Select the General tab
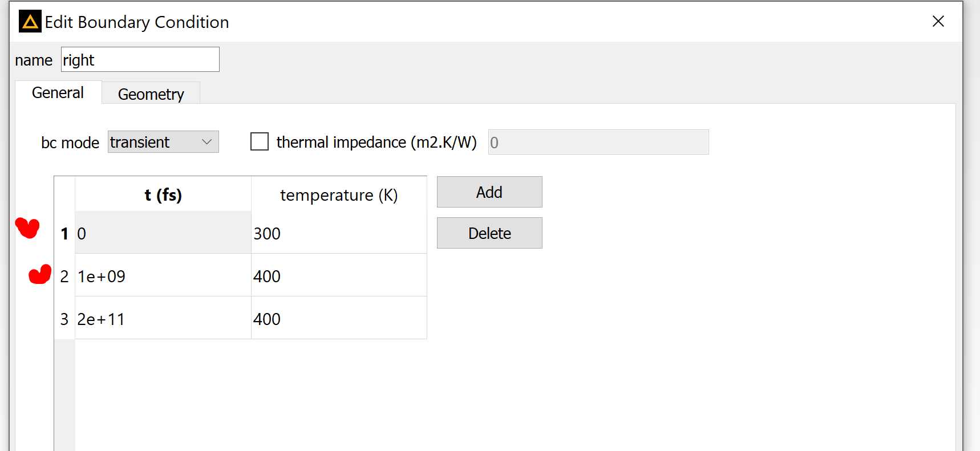This screenshot has height=451, width=980. [x=58, y=92]
